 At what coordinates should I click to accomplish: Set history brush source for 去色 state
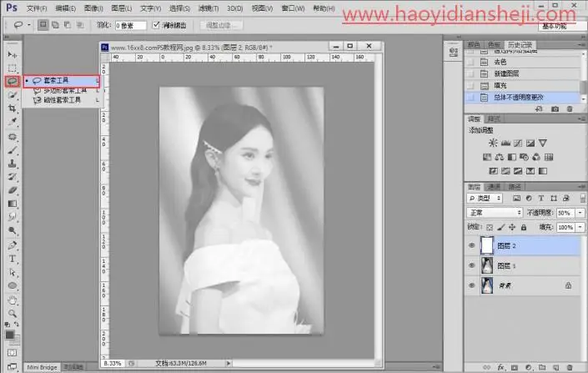click(x=471, y=62)
